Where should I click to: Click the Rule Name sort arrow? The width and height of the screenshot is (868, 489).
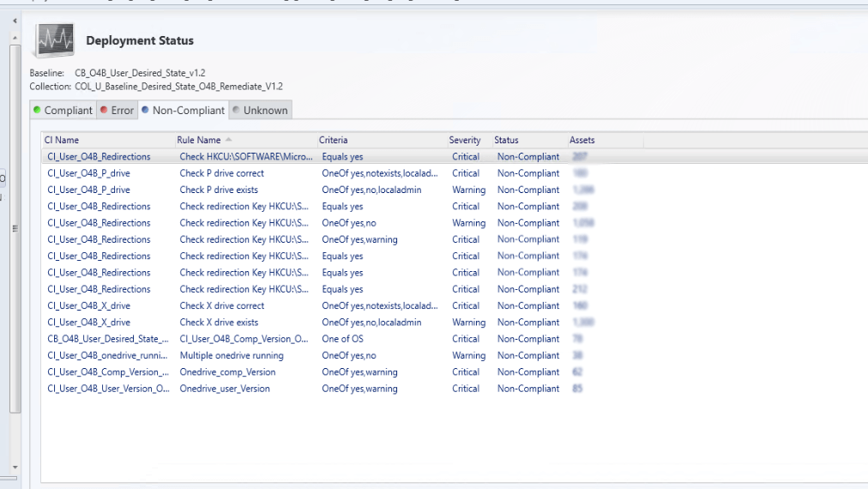tap(228, 140)
